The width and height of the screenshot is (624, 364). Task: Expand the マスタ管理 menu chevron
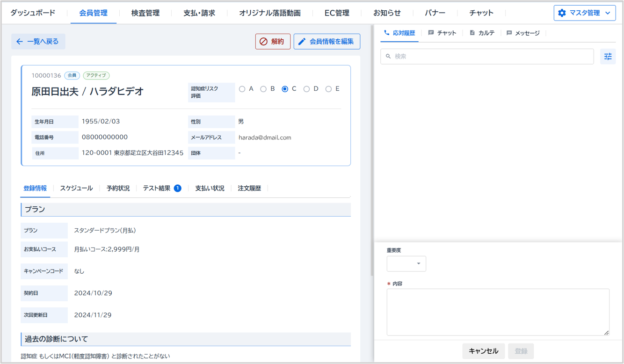(x=608, y=13)
